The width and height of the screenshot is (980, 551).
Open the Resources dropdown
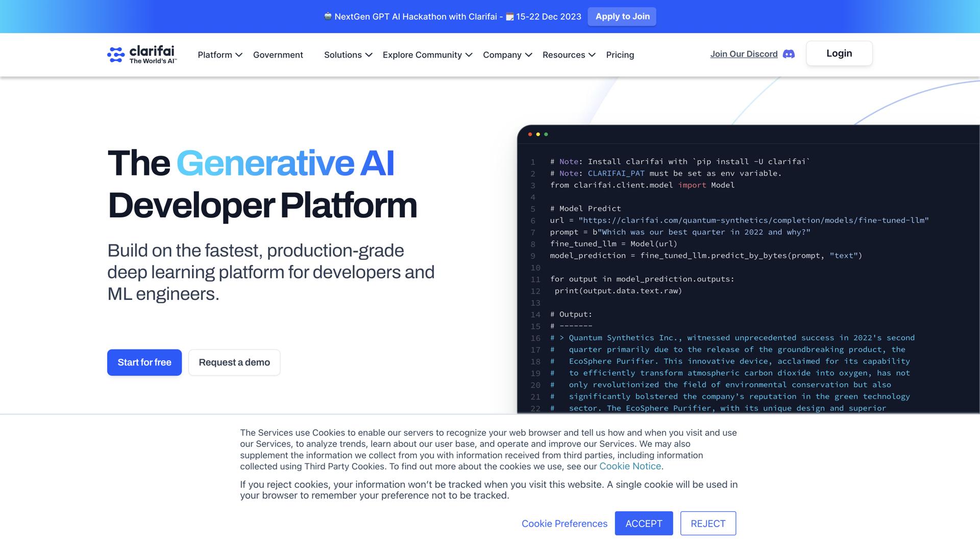[569, 55]
